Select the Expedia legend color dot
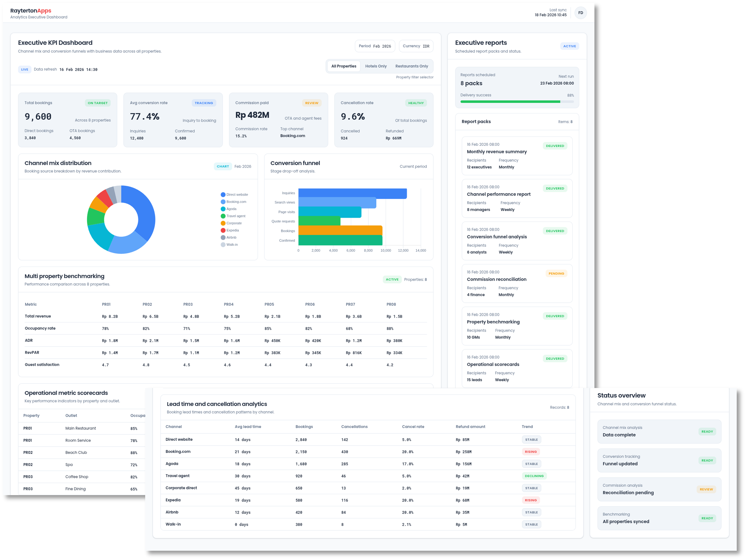Viewport: 746px width, 560px height. (x=223, y=230)
